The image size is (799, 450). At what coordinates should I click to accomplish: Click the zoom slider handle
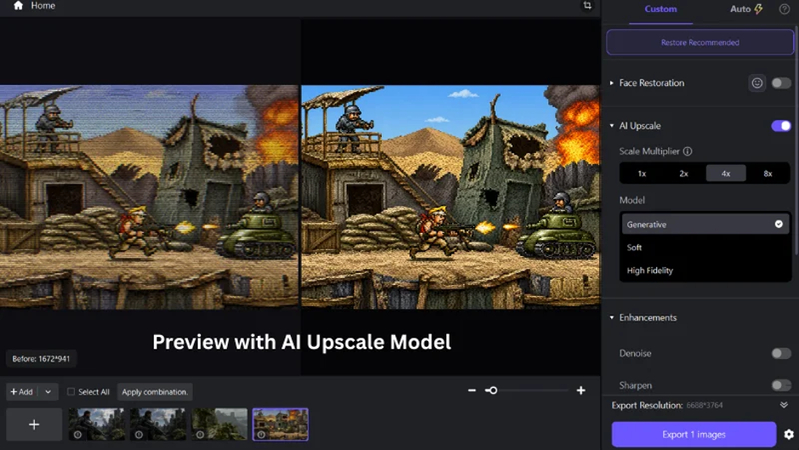(x=492, y=390)
